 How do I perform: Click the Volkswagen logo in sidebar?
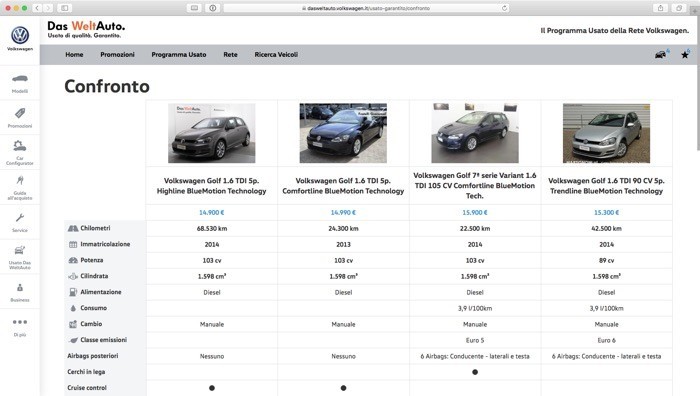(20, 35)
